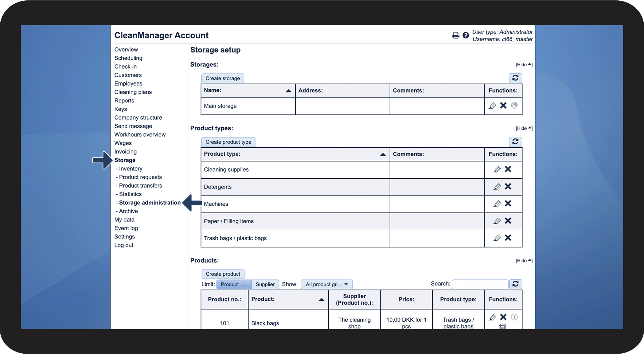Sort Storages by the Name column arrow
The width and height of the screenshot is (644, 354).
pos(288,90)
